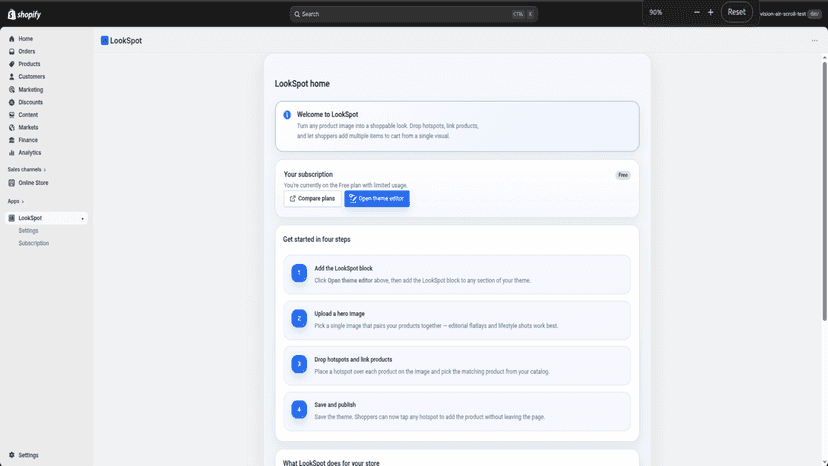This screenshot has width=828, height=466.
Task: Click the Free plan badge
Action: (x=623, y=175)
